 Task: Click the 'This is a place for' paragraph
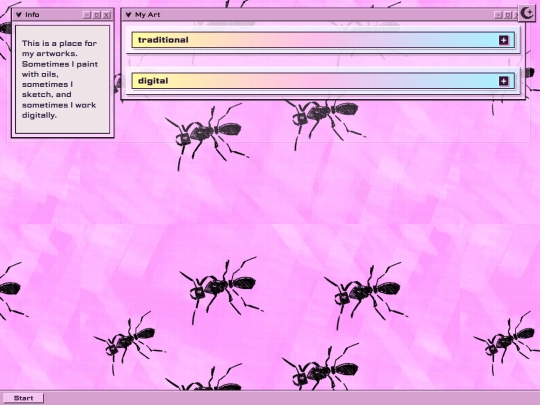[x=60, y=79]
